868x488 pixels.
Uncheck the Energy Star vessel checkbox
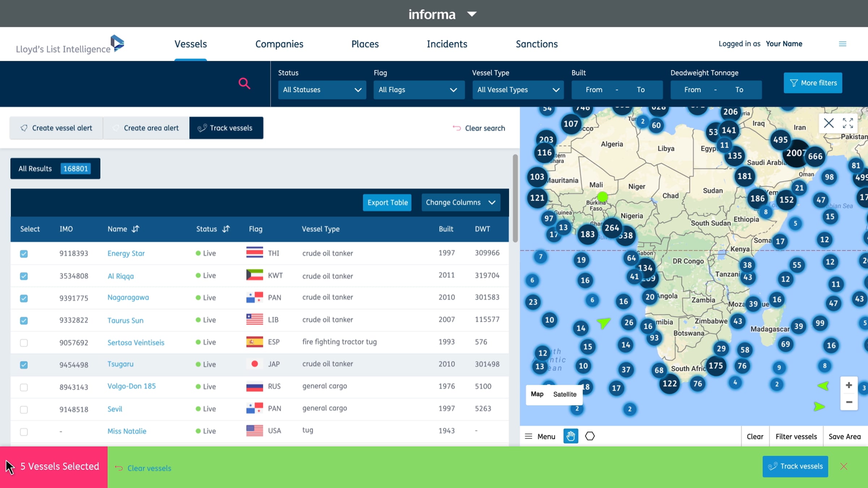coord(24,254)
